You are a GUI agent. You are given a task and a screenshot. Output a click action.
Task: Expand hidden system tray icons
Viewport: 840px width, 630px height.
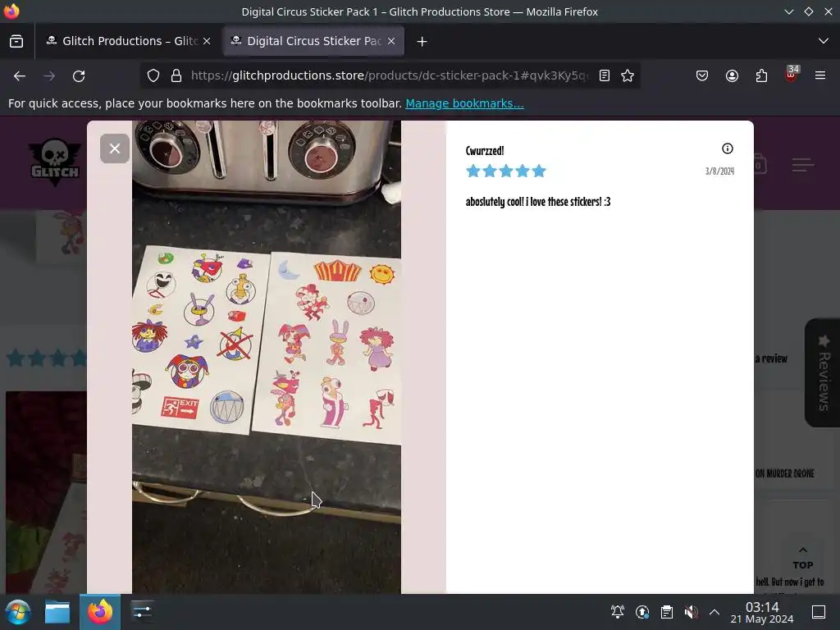(714, 612)
